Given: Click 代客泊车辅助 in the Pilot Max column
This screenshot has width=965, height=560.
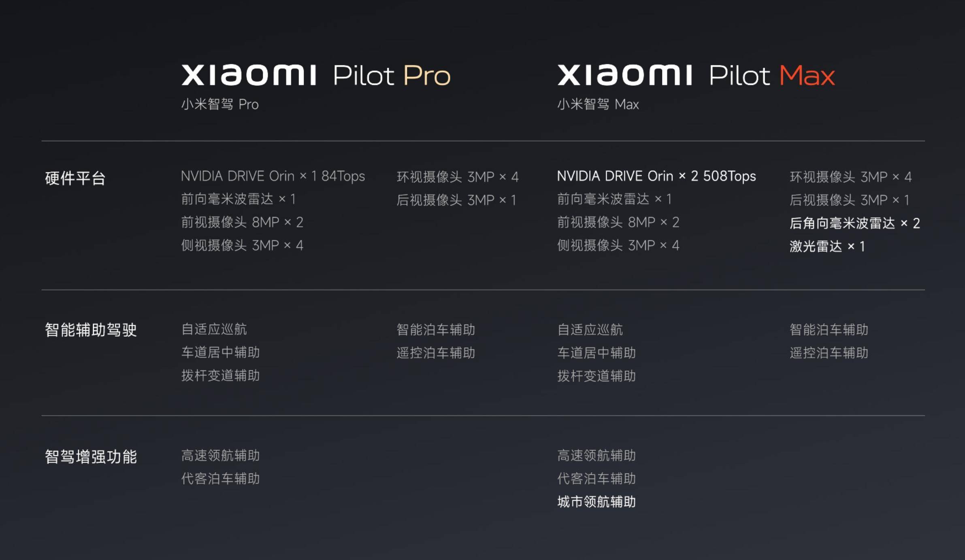Looking at the screenshot, I should (596, 479).
